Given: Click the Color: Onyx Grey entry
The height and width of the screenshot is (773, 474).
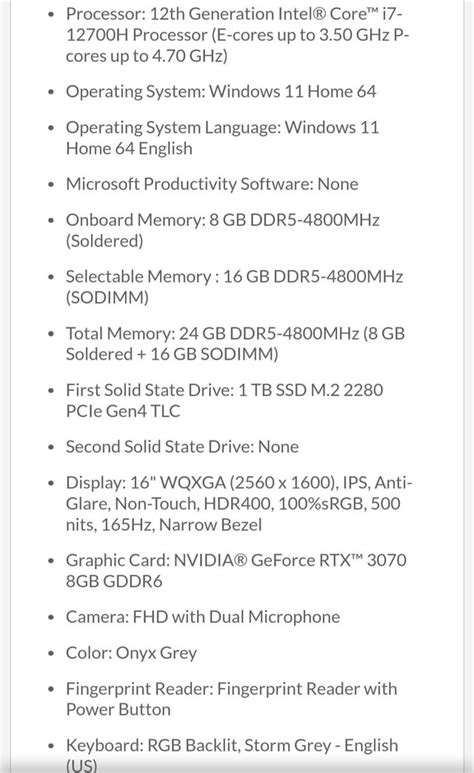Looking at the screenshot, I should pos(131,653).
